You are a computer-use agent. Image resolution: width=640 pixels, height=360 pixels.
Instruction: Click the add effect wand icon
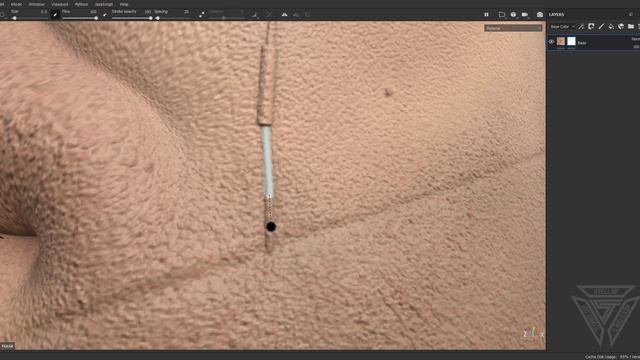(581, 27)
